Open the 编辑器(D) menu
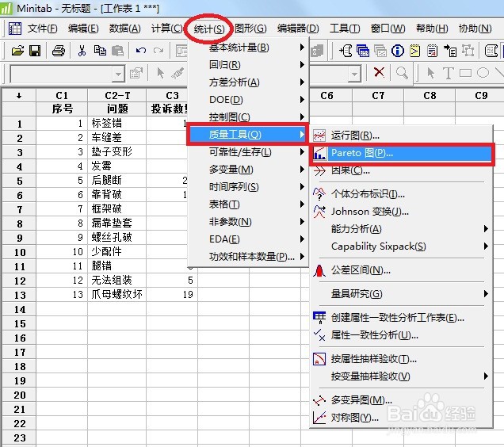 298,29
